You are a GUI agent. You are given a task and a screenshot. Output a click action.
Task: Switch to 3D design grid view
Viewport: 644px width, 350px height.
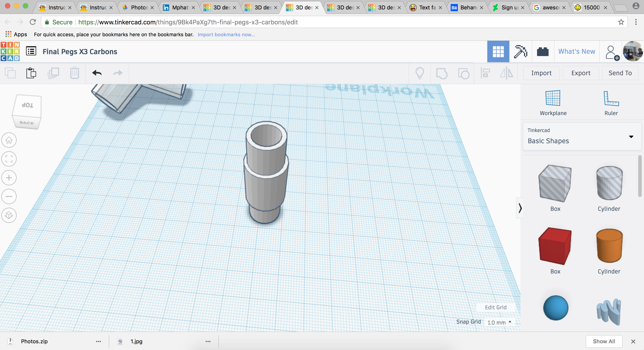pyautogui.click(x=498, y=52)
